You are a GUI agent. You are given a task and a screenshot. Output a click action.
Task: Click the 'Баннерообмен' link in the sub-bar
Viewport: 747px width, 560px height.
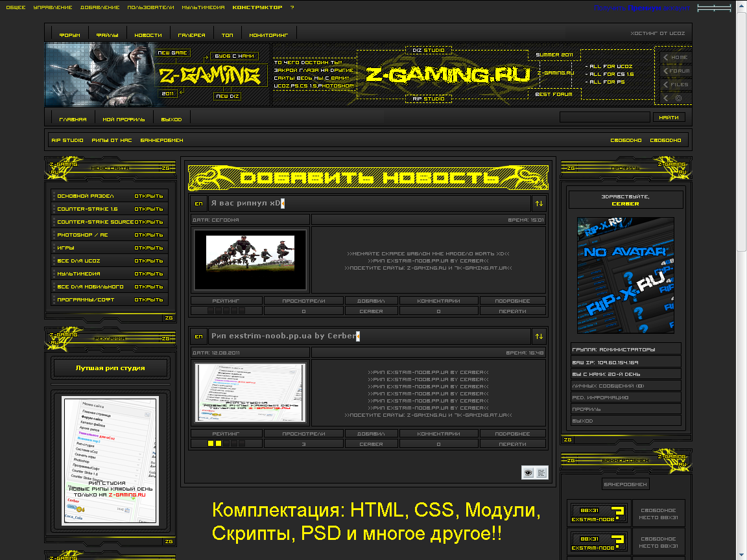click(161, 141)
